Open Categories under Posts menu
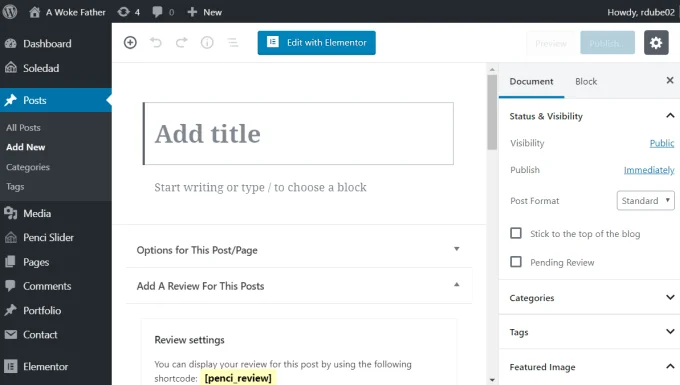Screen dimensions: 680x385 (28, 167)
